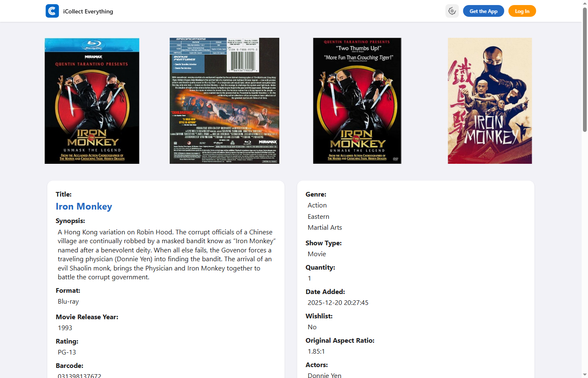Viewport: 588px width, 378px height.
Task: Click the Iron Monkey title link
Action: 84,206
